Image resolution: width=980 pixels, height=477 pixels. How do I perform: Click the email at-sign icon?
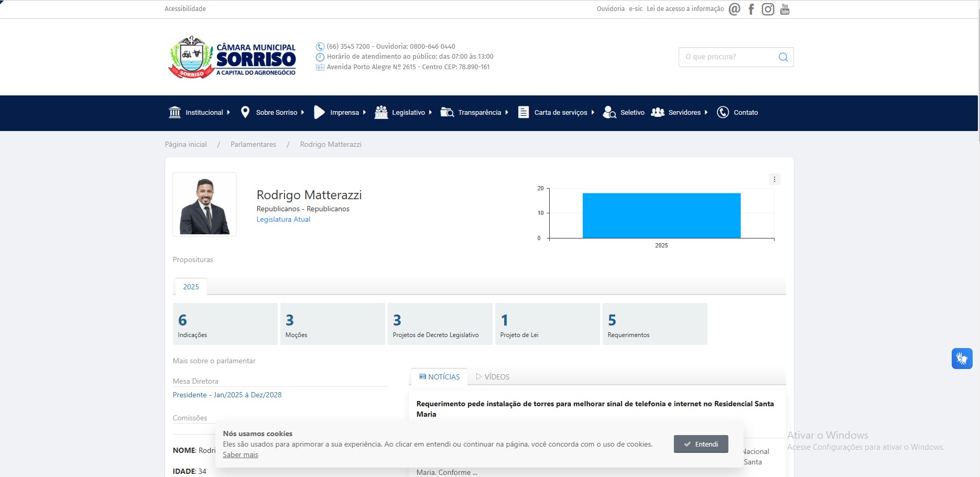pos(734,9)
